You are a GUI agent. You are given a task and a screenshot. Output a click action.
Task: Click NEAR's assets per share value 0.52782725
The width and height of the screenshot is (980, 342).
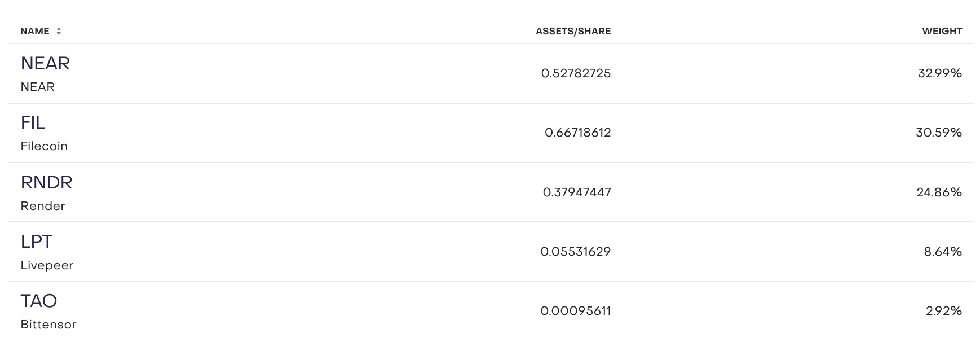[576, 73]
